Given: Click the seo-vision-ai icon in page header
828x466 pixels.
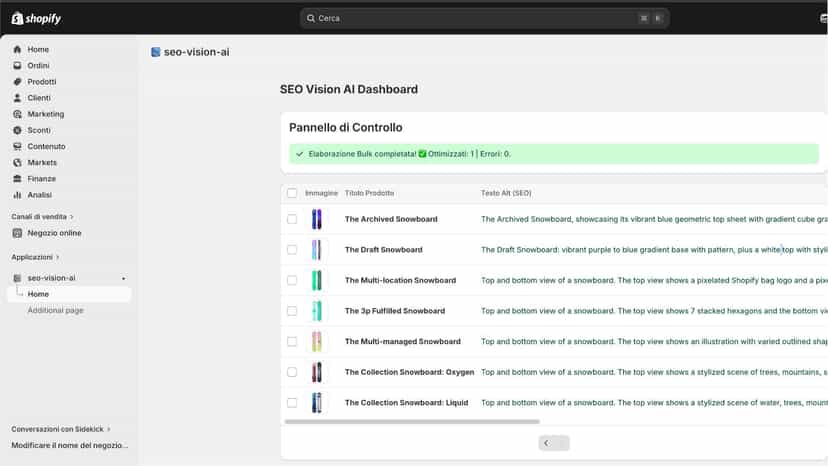Looking at the screenshot, I should pyautogui.click(x=156, y=52).
